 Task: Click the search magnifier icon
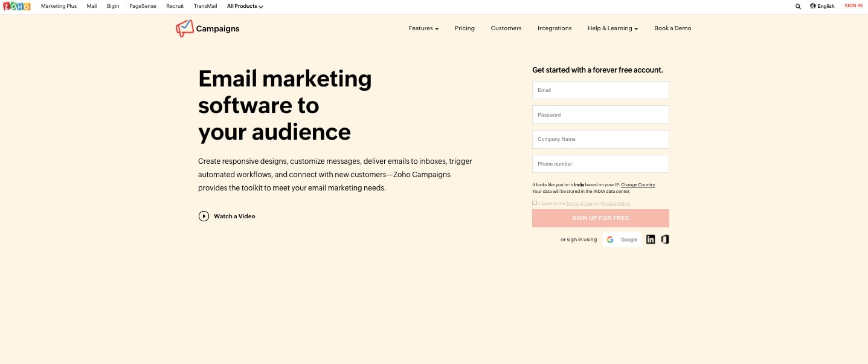pyautogui.click(x=798, y=6)
